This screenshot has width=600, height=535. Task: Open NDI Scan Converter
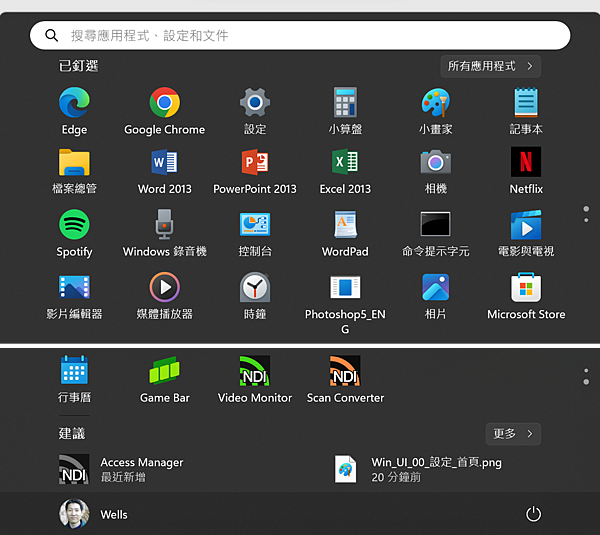345,379
